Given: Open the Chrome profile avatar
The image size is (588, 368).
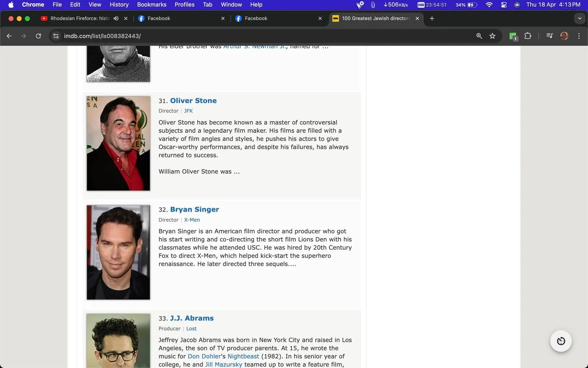Looking at the screenshot, I should coord(564,36).
